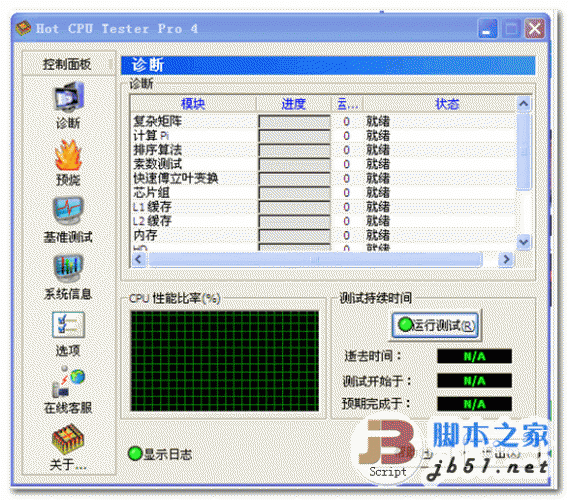
Task: Select the 复杂矩阵 module row
Action: click(323, 121)
